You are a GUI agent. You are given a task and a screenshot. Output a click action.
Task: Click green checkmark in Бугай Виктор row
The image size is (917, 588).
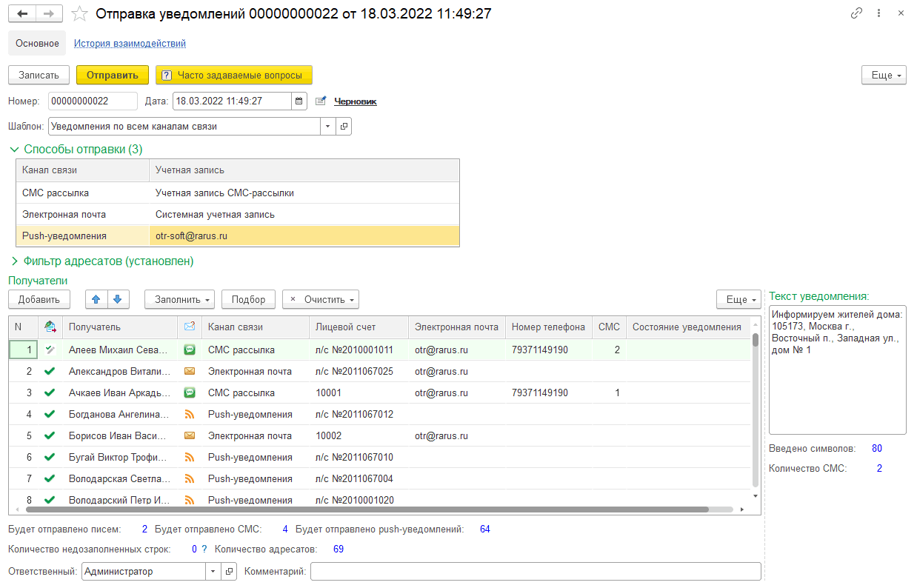pyautogui.click(x=50, y=457)
